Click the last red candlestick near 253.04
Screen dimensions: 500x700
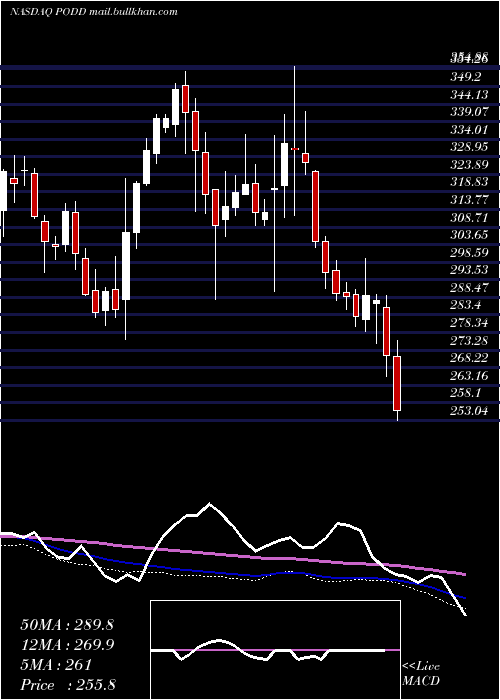point(397,383)
